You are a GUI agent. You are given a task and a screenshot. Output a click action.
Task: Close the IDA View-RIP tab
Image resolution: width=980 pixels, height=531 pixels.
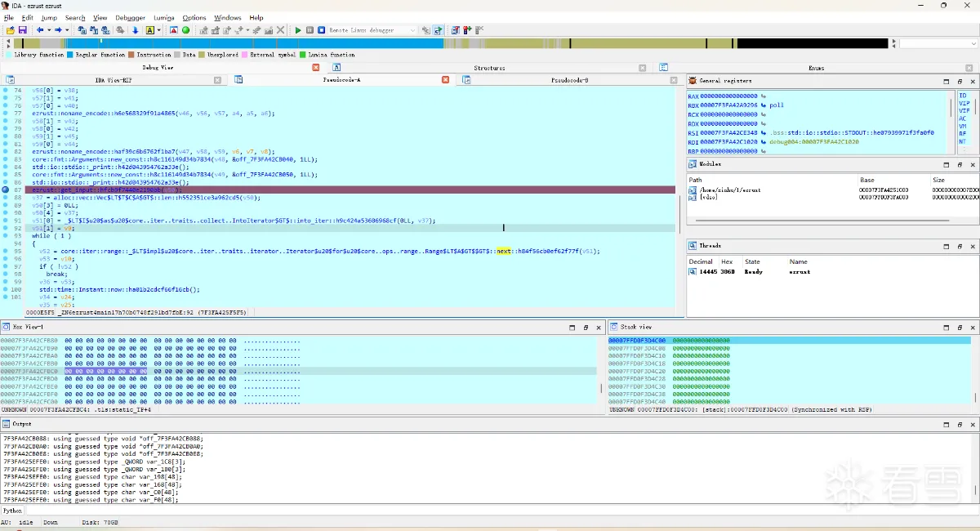(218, 80)
